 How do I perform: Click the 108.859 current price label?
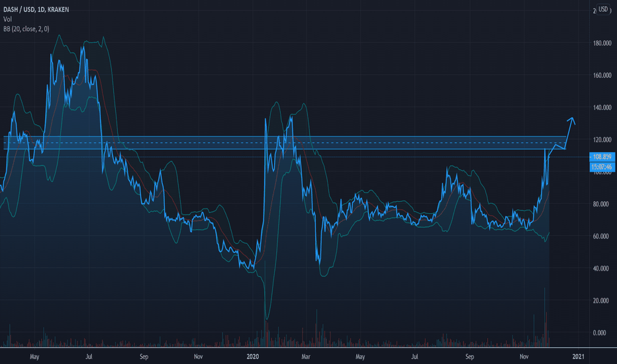(x=602, y=157)
